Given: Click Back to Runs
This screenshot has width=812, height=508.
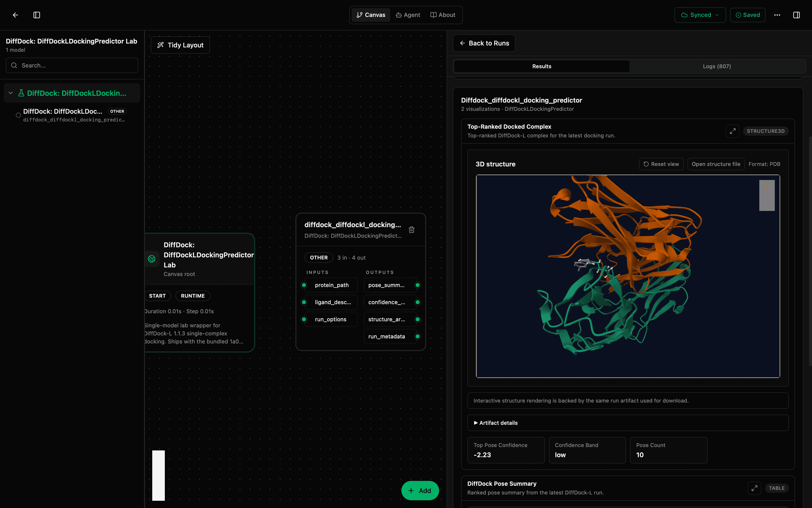Looking at the screenshot, I should (x=484, y=43).
